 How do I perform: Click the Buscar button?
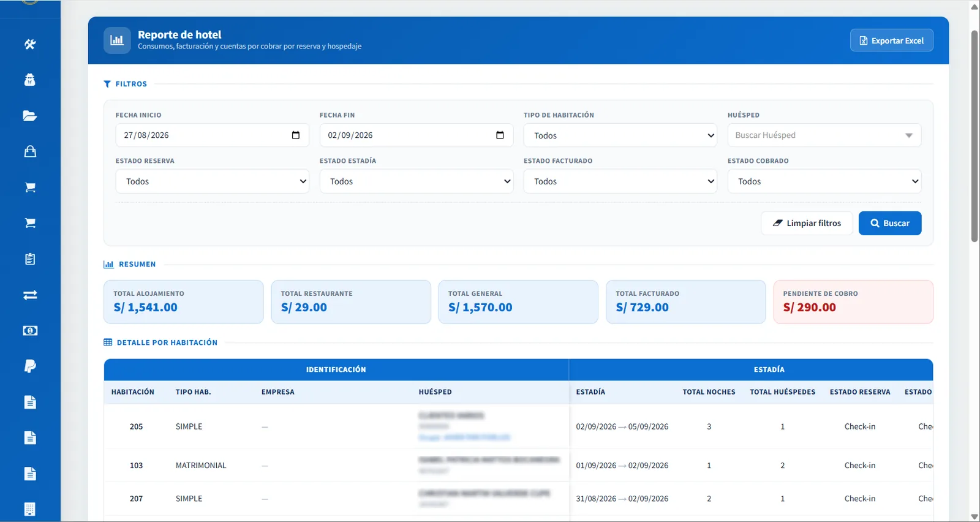(890, 223)
